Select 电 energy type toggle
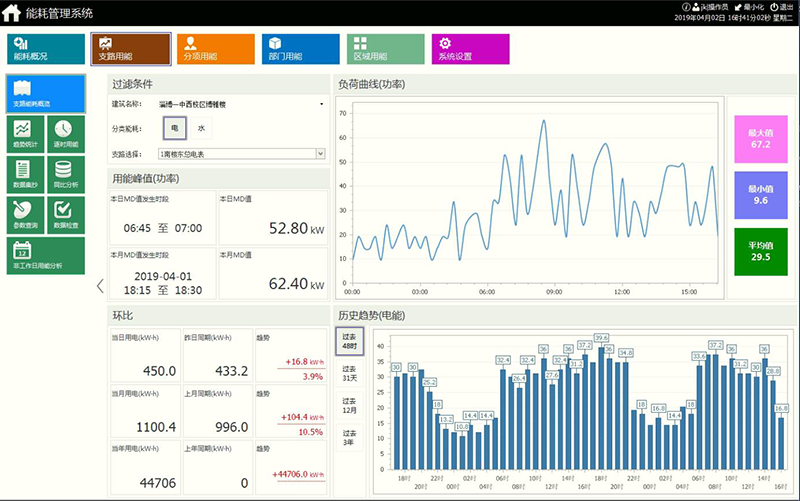The width and height of the screenshot is (800, 501). pos(174,128)
